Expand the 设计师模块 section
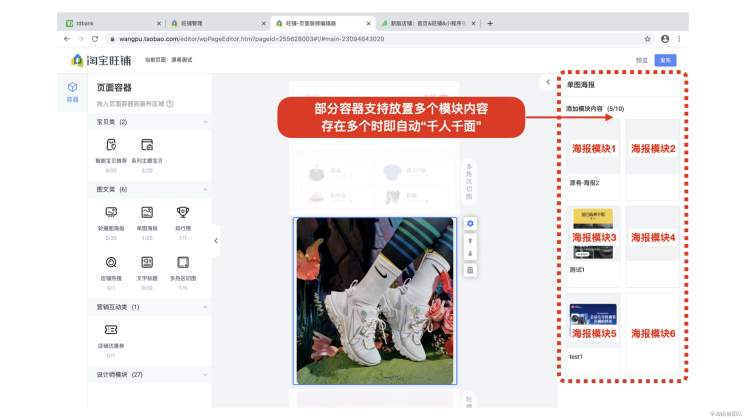The height and width of the screenshot is (420, 746). [x=205, y=375]
